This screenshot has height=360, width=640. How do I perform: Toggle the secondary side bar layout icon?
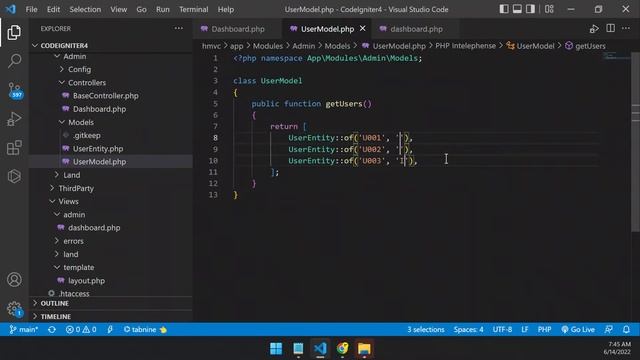point(530,9)
